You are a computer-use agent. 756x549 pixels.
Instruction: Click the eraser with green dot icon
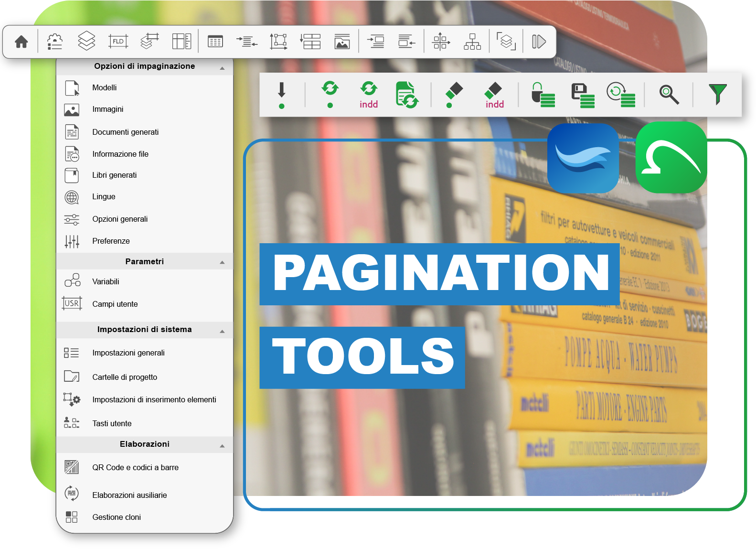(454, 95)
